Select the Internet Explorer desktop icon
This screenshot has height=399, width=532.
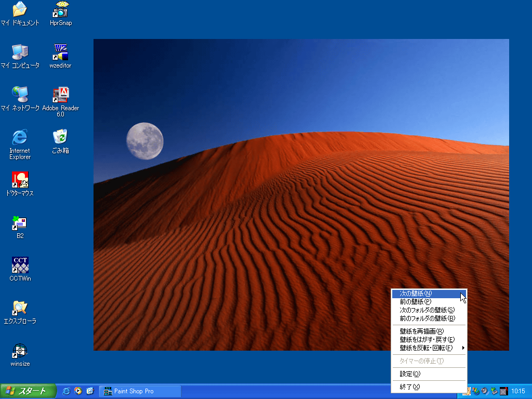pos(20,144)
